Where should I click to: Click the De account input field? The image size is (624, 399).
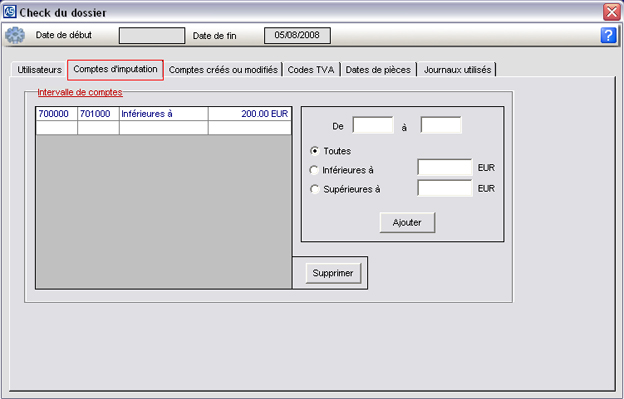click(373, 125)
